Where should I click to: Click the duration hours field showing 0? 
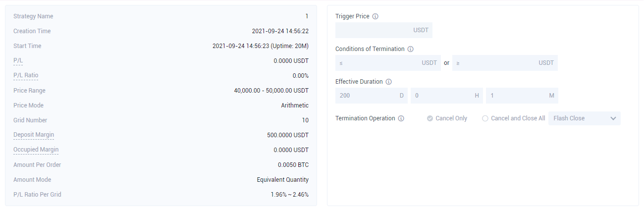[447, 96]
